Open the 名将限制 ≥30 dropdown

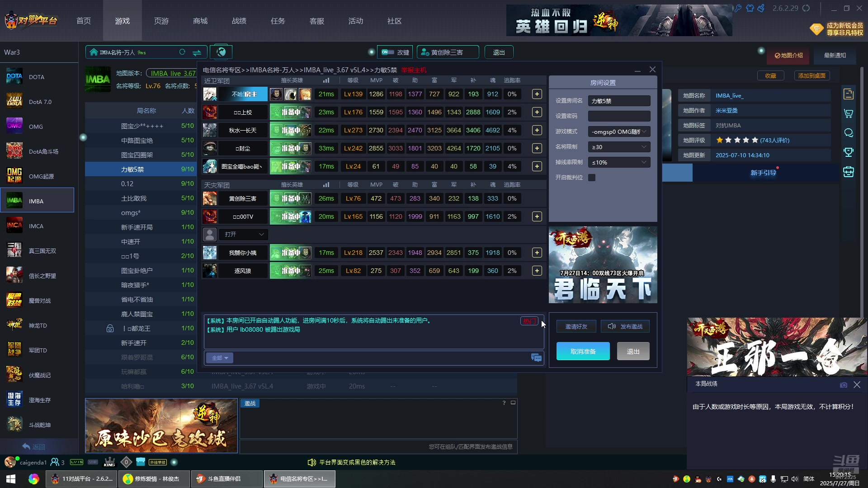619,147
